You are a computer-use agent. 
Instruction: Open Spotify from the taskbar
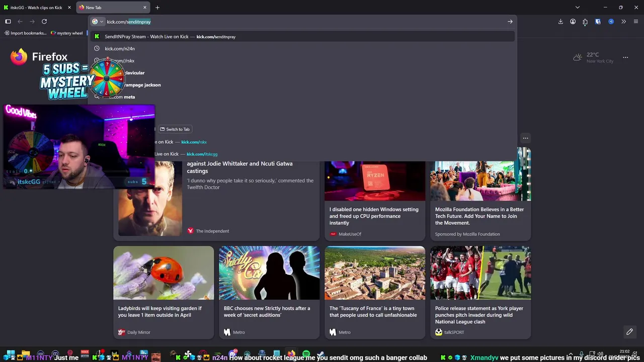pos(306,355)
